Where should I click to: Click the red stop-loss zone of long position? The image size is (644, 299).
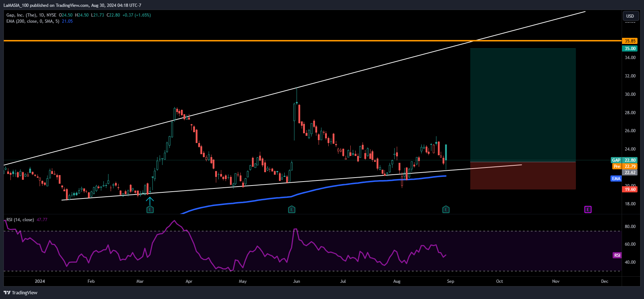click(523, 176)
